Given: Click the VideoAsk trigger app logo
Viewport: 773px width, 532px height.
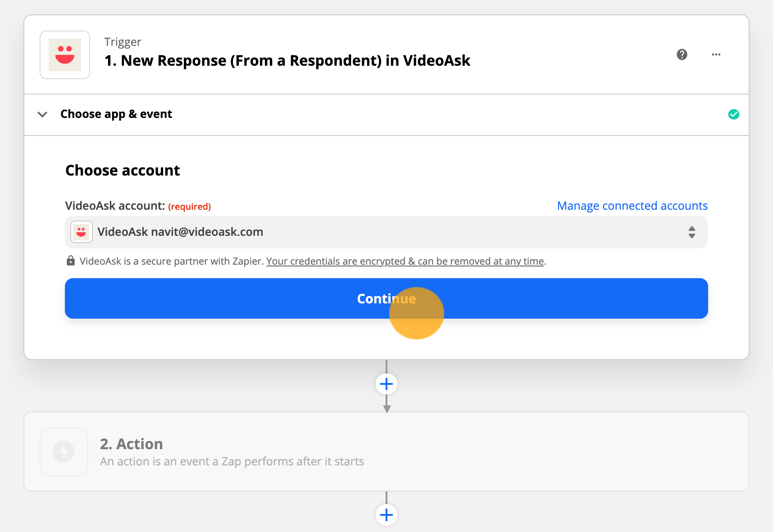Looking at the screenshot, I should (x=65, y=55).
